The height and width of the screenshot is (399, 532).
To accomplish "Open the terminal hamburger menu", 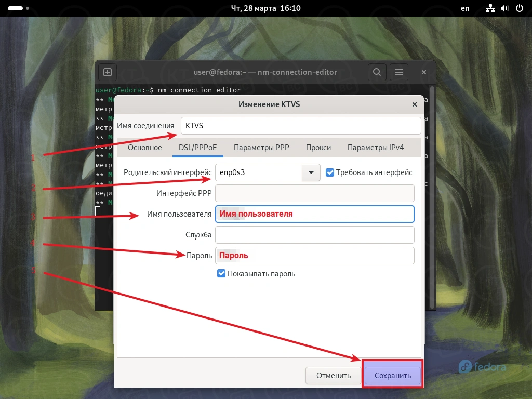I will coord(399,72).
